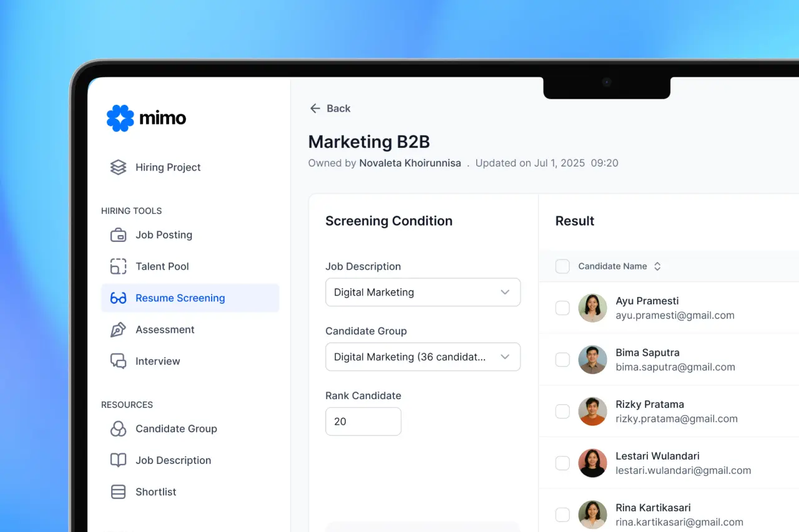Open Job Posting in sidebar
Viewport: 799px width, 532px height.
190,235
